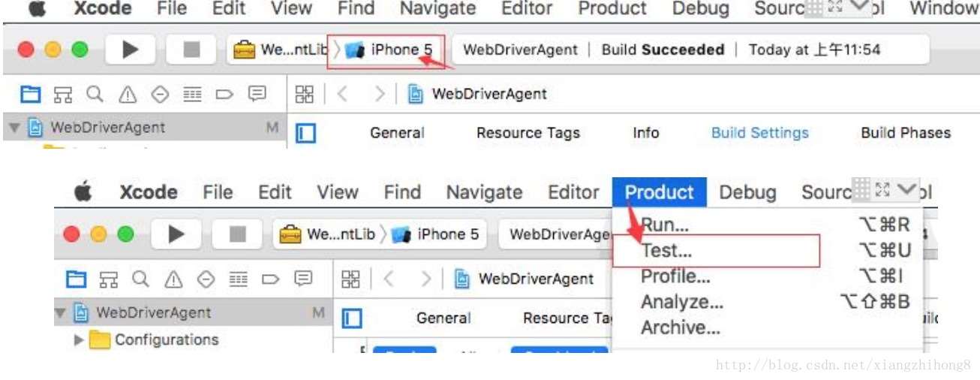This screenshot has height=380, width=980.
Task: Click the Stop button in lower Xcode toolbar
Action: [238, 234]
